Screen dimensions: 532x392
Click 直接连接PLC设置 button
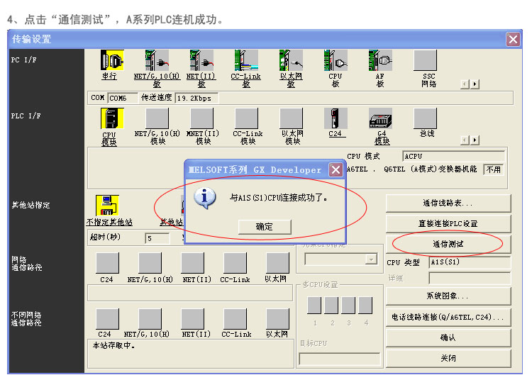pos(448,223)
